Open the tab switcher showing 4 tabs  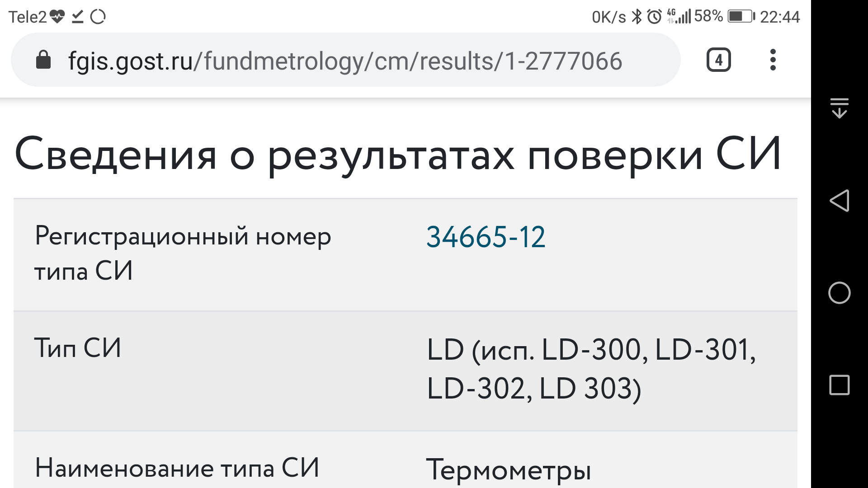pos(718,60)
